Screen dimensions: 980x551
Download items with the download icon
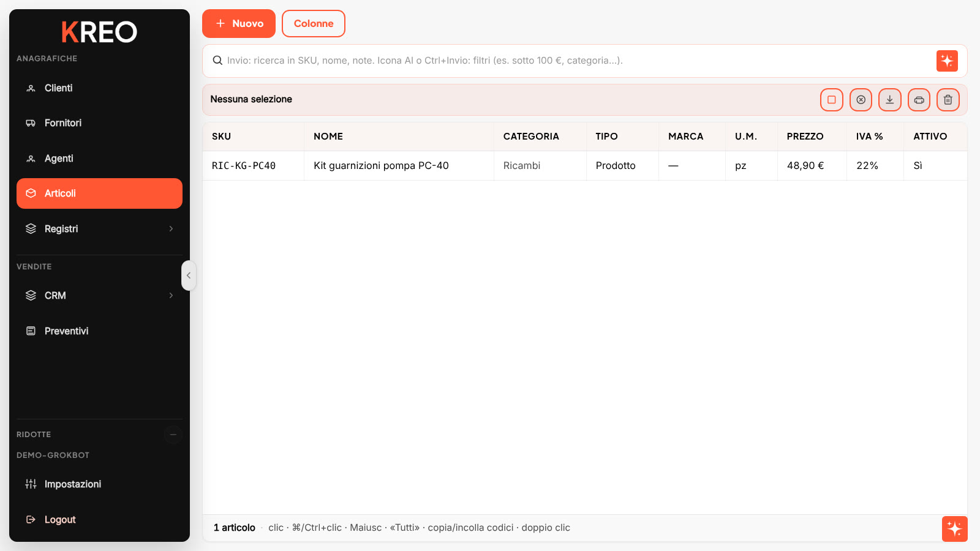pyautogui.click(x=890, y=100)
